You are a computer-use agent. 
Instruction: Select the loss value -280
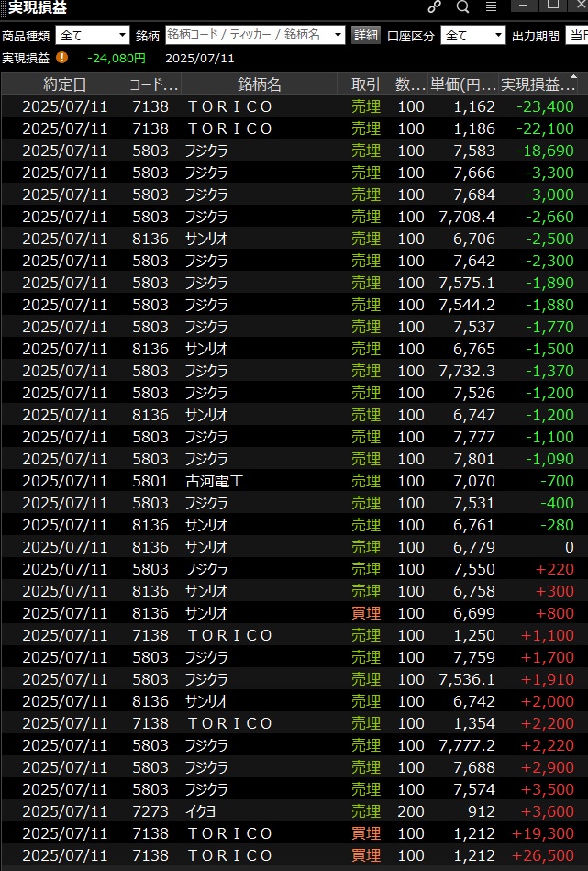(557, 525)
